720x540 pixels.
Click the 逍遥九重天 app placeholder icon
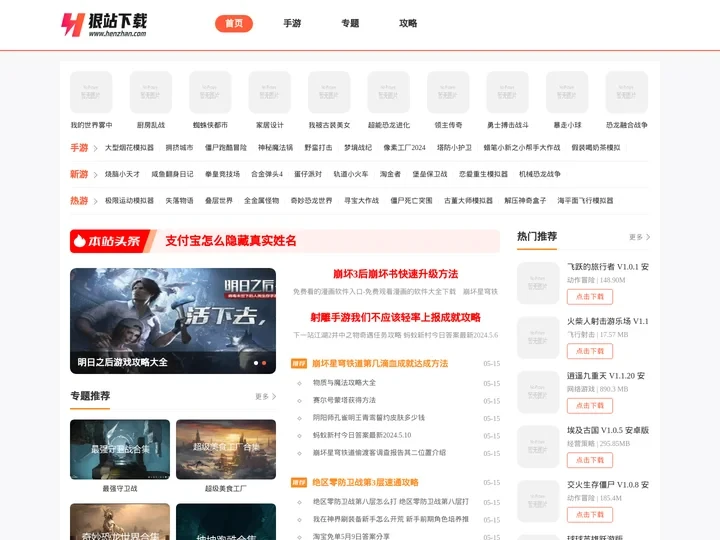pos(538,392)
